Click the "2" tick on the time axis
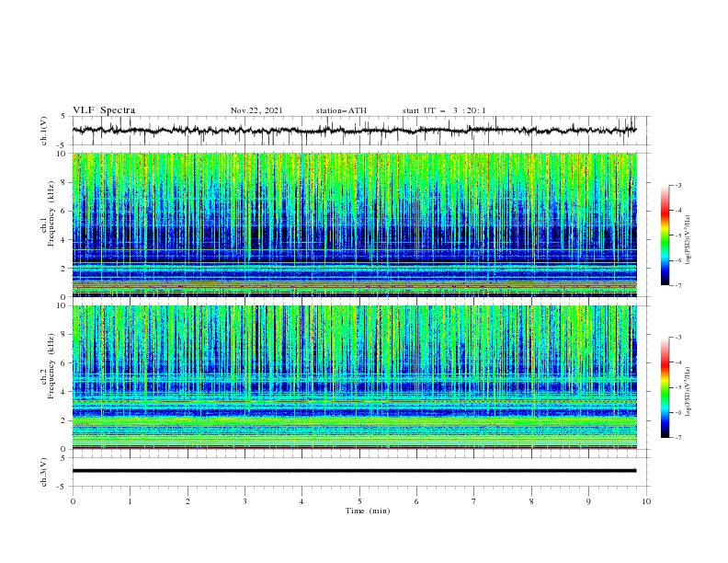Screen dimensions: 728x563 point(188,501)
